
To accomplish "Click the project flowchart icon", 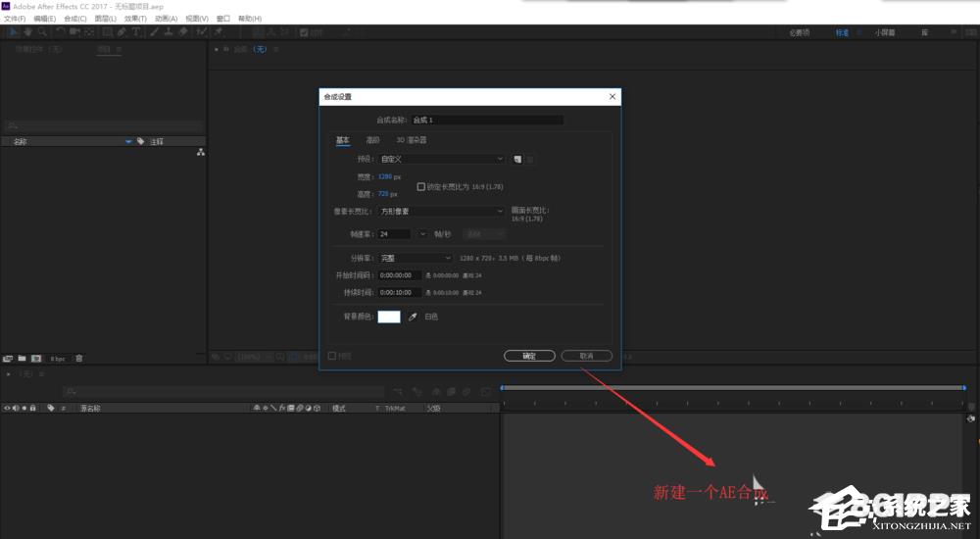I will (x=201, y=152).
